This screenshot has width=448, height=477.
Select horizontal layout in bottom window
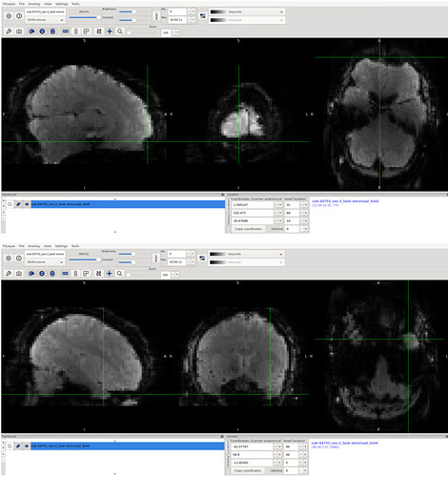tap(65, 274)
